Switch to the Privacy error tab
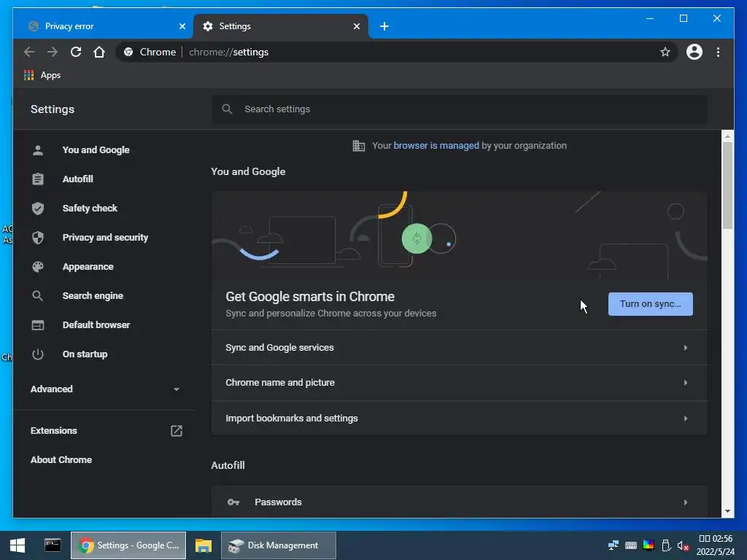 [103, 26]
